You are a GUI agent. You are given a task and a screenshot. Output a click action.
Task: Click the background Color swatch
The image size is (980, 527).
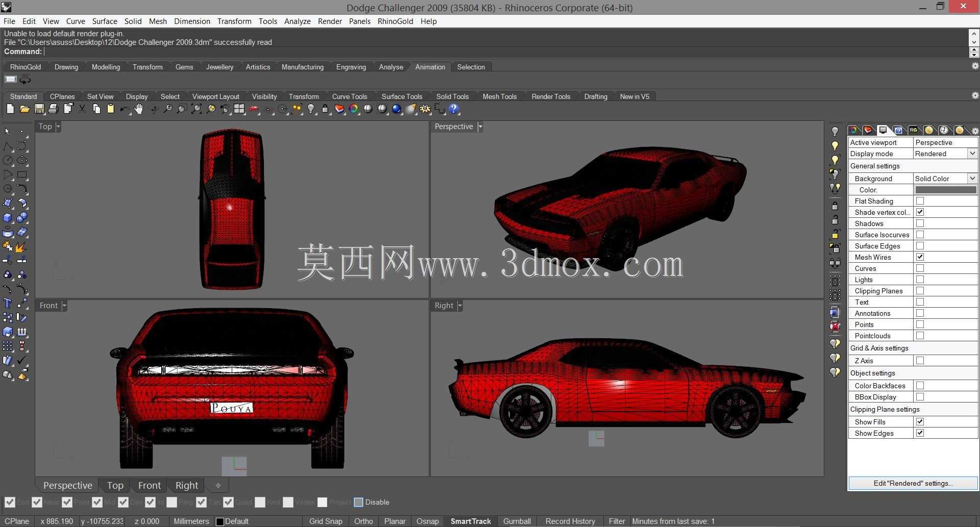946,190
